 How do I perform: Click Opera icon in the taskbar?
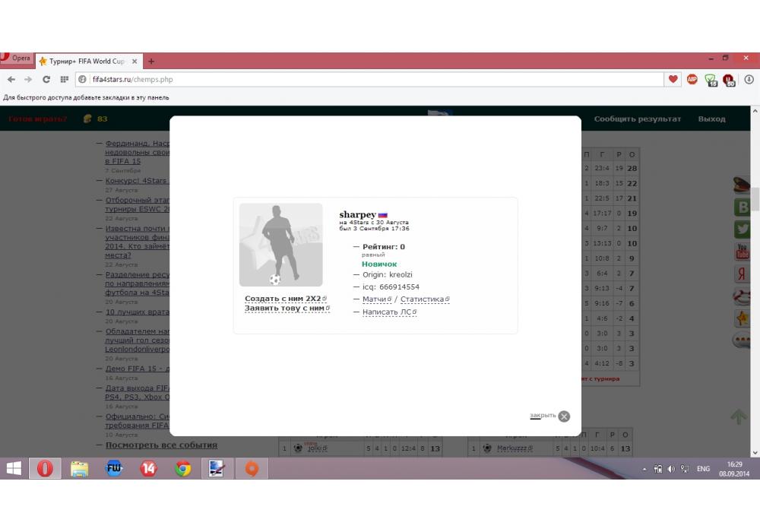[x=45, y=468]
